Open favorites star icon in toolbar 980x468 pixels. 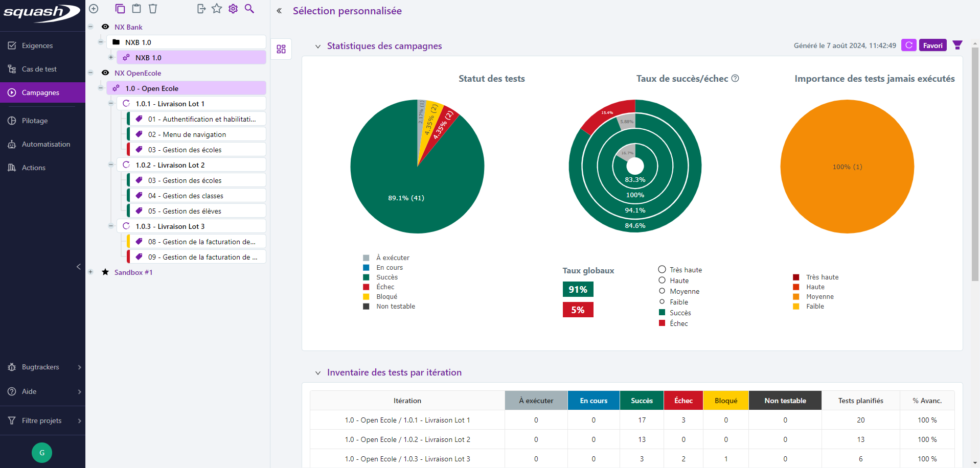[217, 9]
